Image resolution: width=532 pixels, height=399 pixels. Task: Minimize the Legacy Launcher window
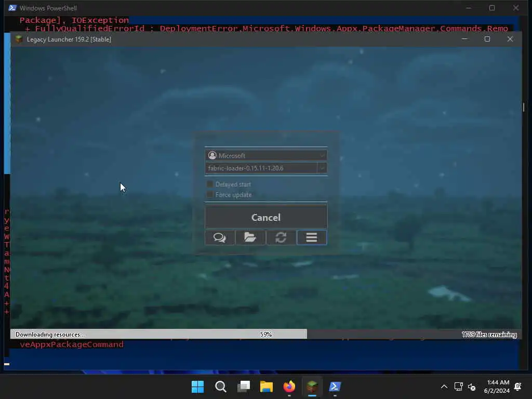click(464, 39)
